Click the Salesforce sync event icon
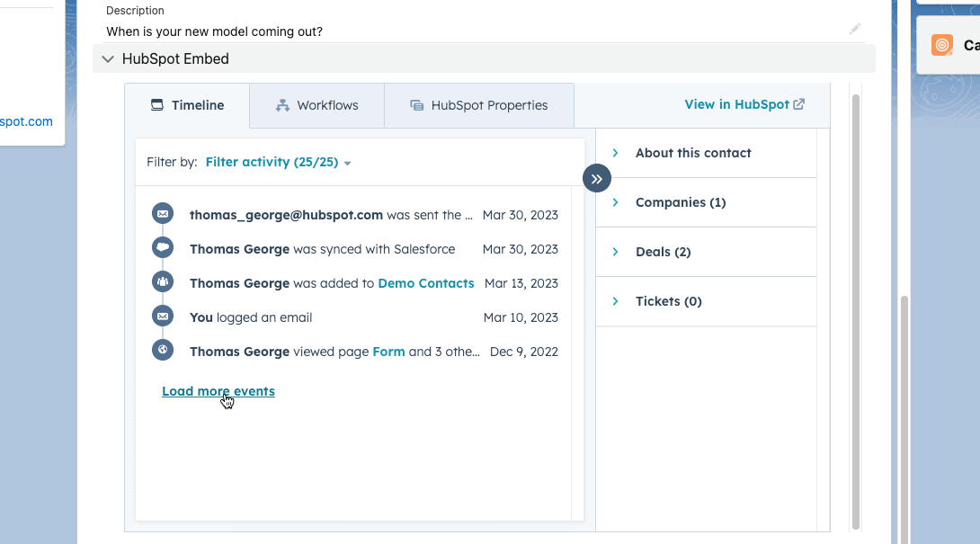Screen dimensions: 980x544 click(163, 247)
